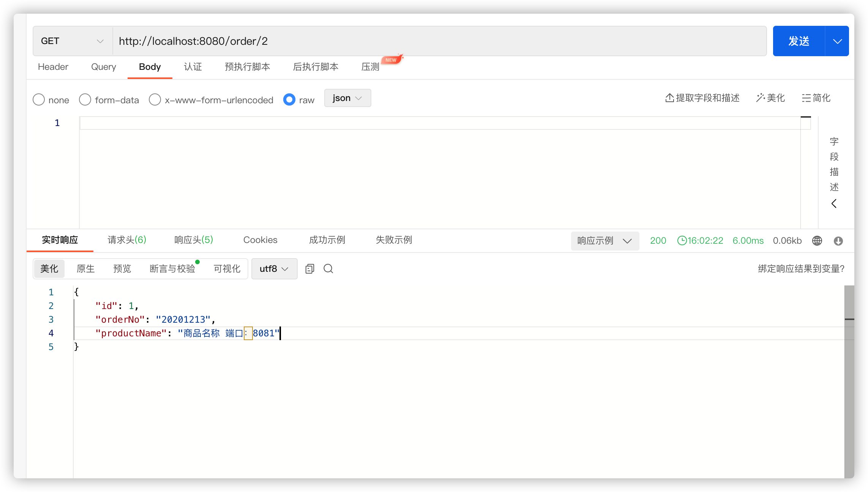Copy the response body using the copy icon
The image size is (868, 492).
(x=309, y=268)
